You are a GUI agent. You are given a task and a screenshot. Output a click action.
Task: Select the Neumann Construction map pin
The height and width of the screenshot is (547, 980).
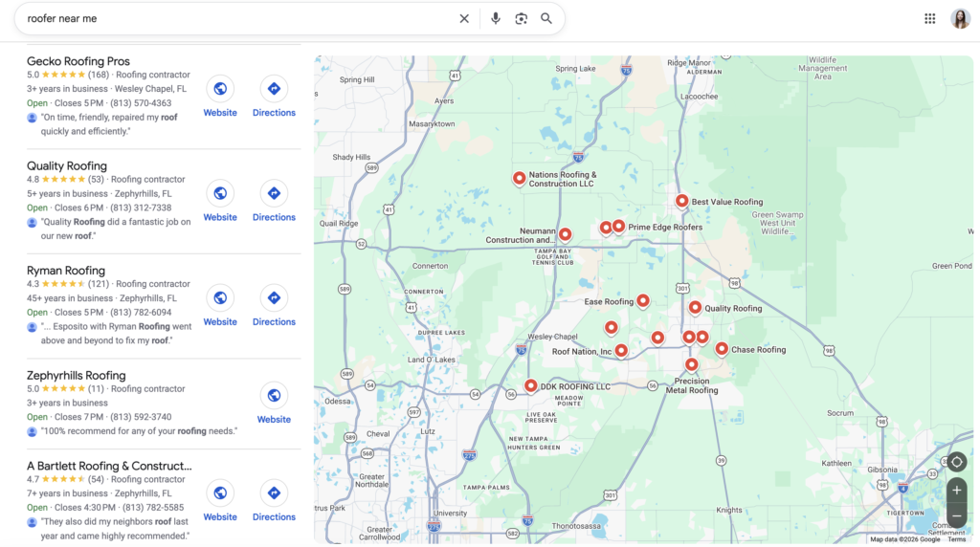[x=565, y=234]
